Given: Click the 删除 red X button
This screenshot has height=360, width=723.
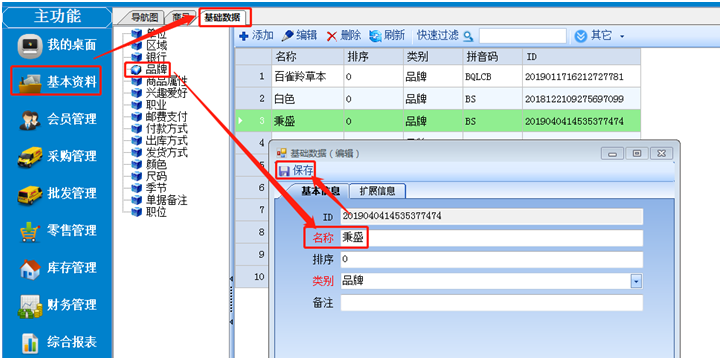Looking at the screenshot, I should pos(344,35).
